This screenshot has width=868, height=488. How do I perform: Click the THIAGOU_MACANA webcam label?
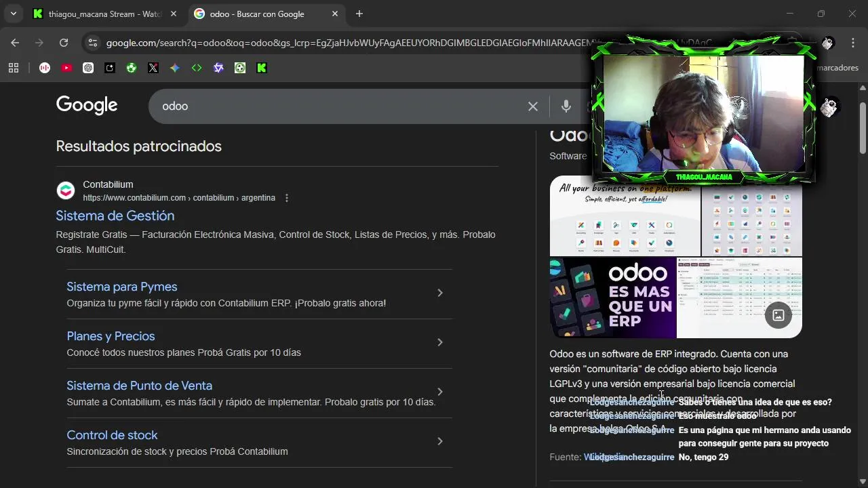coord(704,177)
